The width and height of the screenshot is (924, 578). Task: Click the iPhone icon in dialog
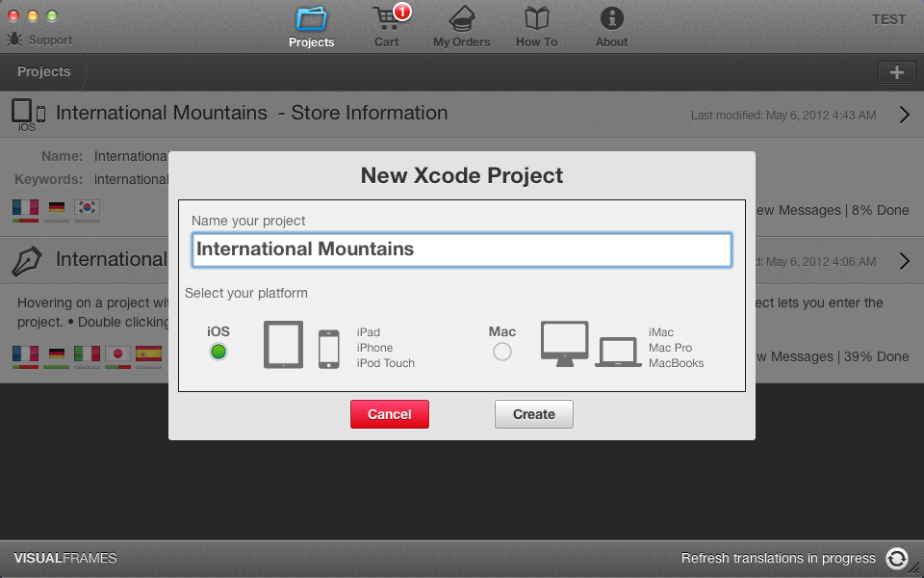pyautogui.click(x=329, y=349)
